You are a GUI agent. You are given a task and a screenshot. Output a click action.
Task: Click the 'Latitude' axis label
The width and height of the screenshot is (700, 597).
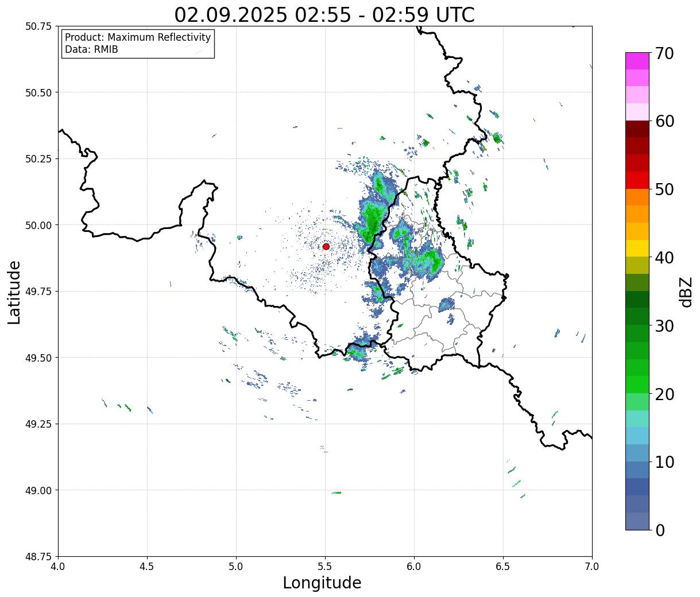14,292
